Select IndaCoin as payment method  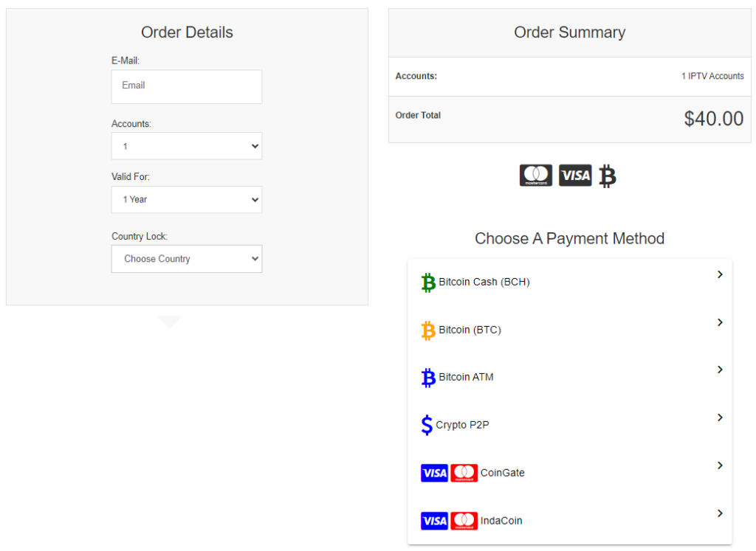(x=568, y=521)
